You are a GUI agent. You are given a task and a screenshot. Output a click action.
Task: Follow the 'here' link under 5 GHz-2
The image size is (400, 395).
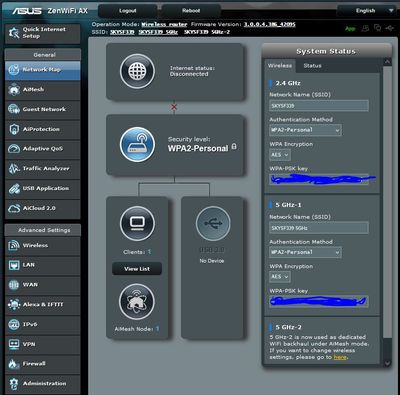click(340, 357)
